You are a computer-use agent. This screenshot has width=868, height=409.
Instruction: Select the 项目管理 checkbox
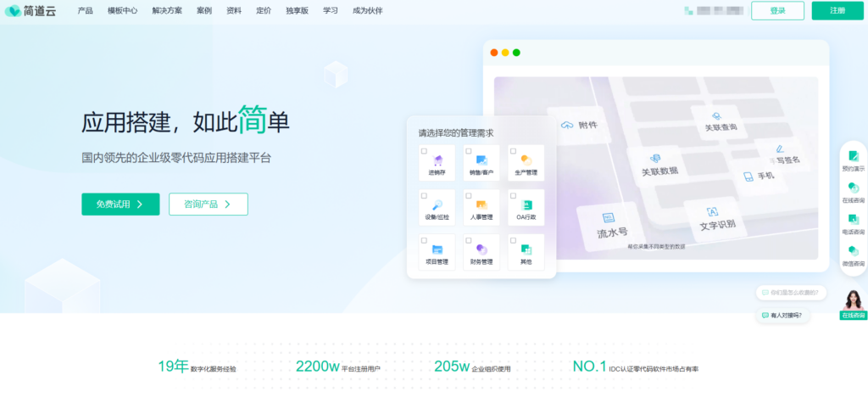tap(424, 240)
